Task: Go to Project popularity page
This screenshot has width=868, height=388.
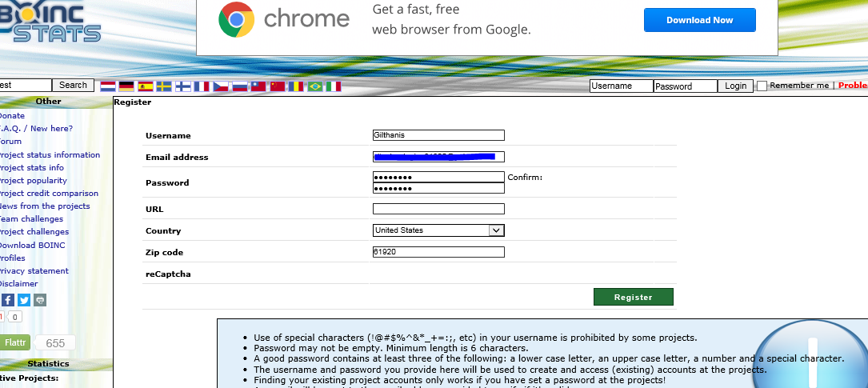Action: (33, 180)
